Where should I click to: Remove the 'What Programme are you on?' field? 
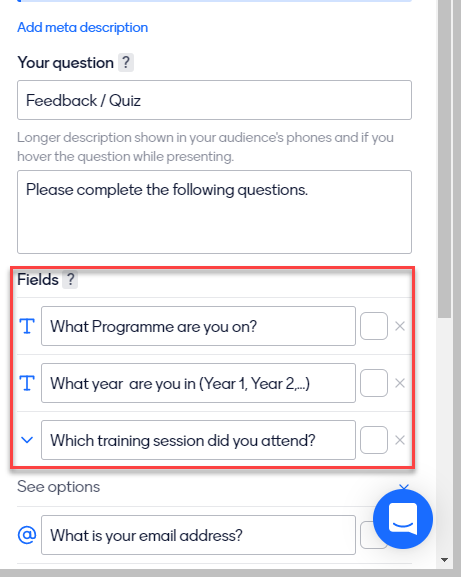400,326
